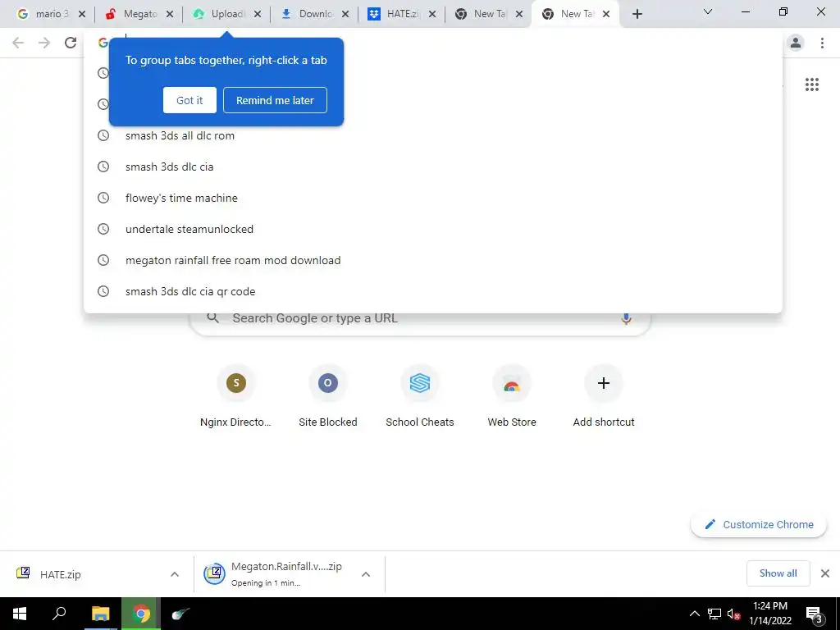
Task: Go back with the back arrow
Action: click(18, 43)
